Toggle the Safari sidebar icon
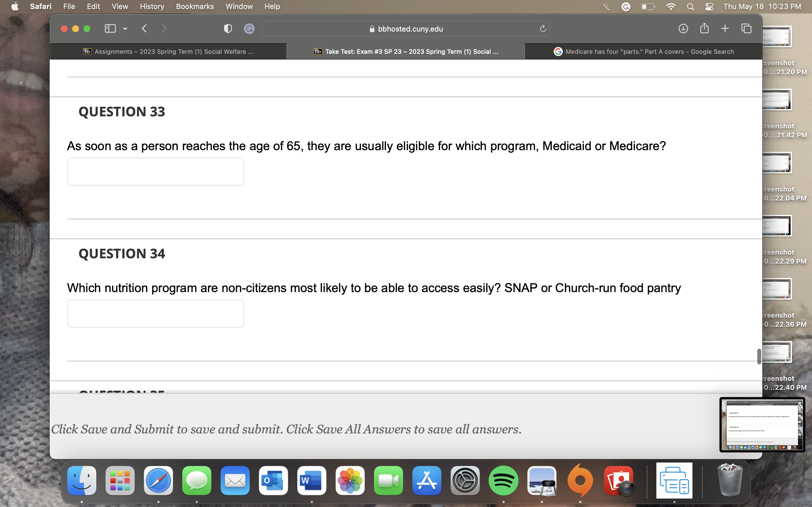812x507 pixels. pos(110,28)
